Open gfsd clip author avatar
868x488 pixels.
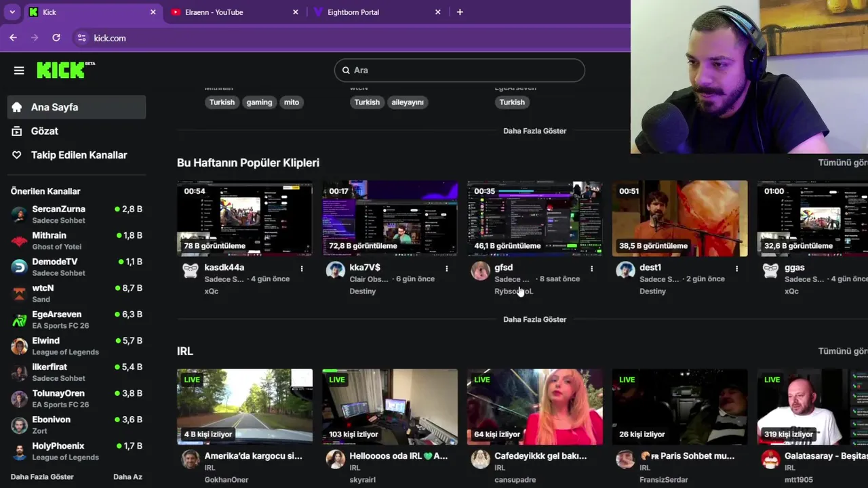[480, 270]
